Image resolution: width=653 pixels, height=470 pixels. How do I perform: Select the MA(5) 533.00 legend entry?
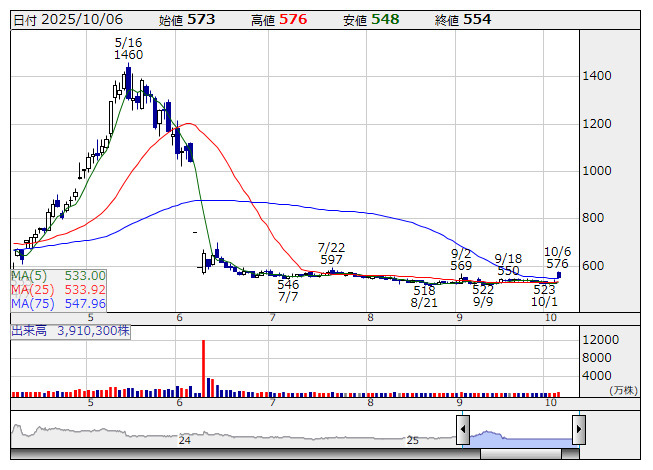59,276
